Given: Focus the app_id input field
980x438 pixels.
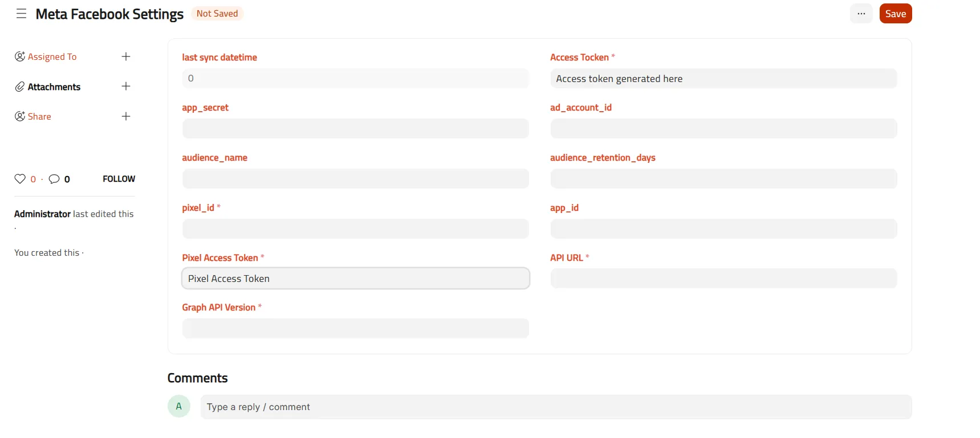Looking at the screenshot, I should 723,228.
